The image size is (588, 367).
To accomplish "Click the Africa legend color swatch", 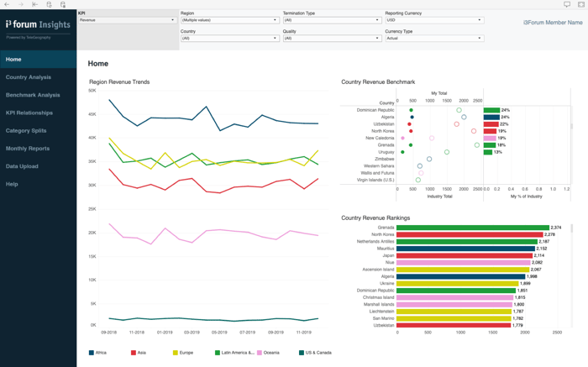I will 91,353.
